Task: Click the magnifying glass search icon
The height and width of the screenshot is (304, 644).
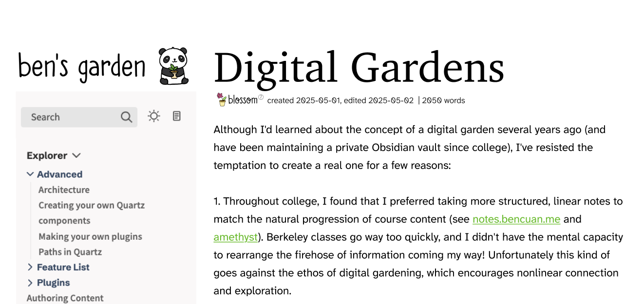Action: pyautogui.click(x=126, y=117)
